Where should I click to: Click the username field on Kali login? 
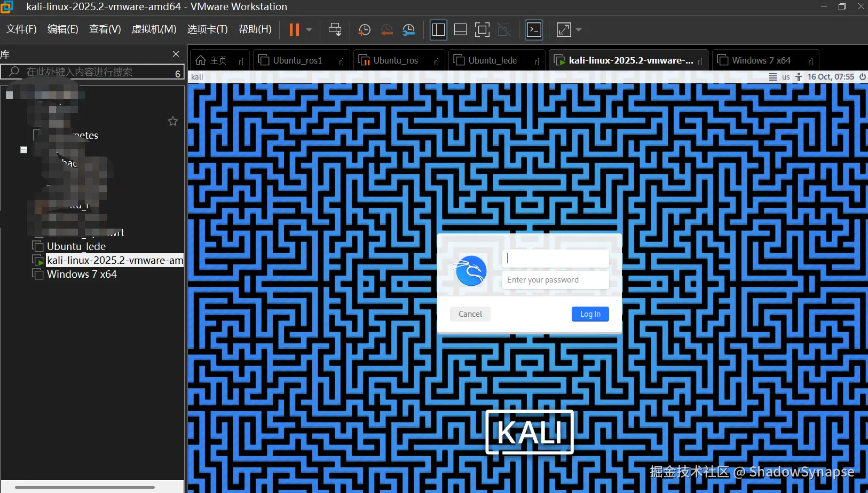[x=556, y=259]
